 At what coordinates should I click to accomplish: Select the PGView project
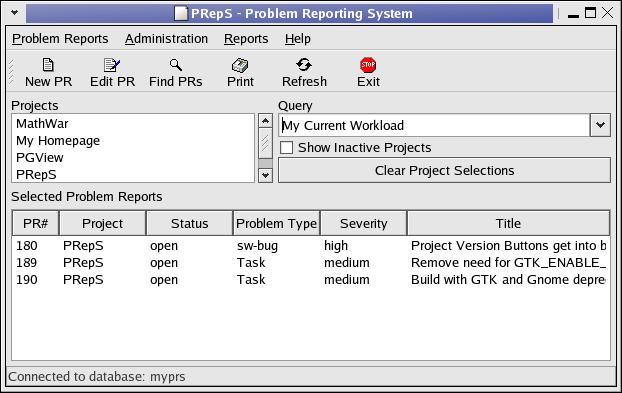(133, 158)
